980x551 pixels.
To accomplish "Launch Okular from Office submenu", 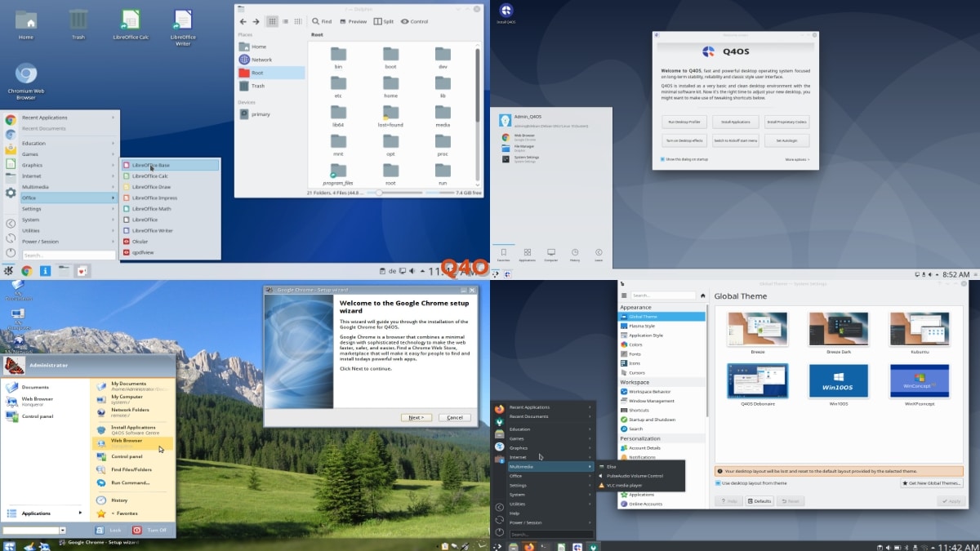I will pyautogui.click(x=170, y=242).
